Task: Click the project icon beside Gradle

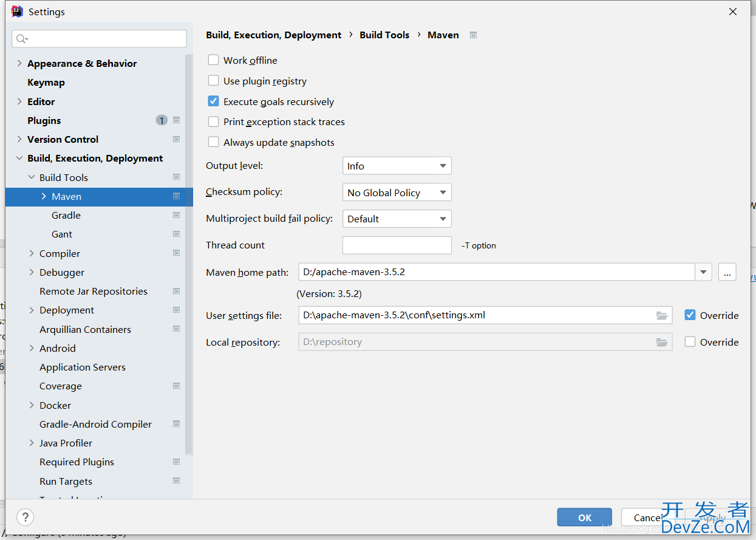Action: [176, 215]
